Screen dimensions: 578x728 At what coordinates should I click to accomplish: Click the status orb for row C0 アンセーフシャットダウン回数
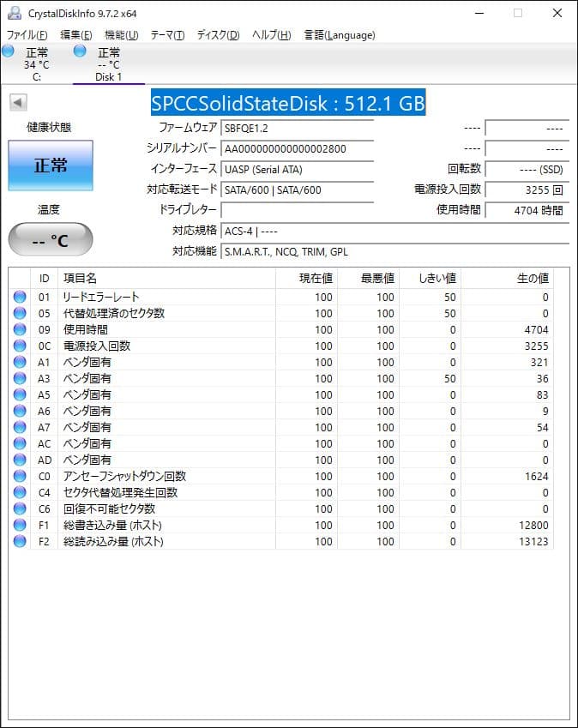point(20,476)
